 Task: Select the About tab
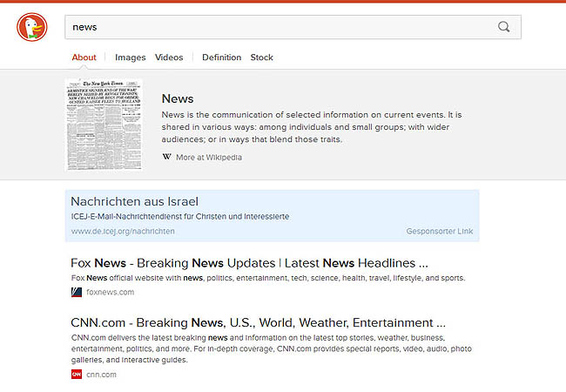[84, 57]
